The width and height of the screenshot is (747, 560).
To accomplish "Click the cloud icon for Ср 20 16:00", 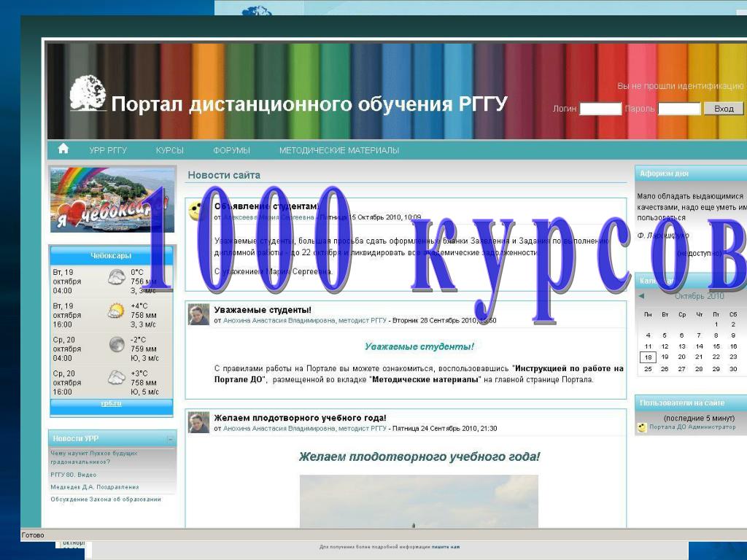I will (x=116, y=378).
